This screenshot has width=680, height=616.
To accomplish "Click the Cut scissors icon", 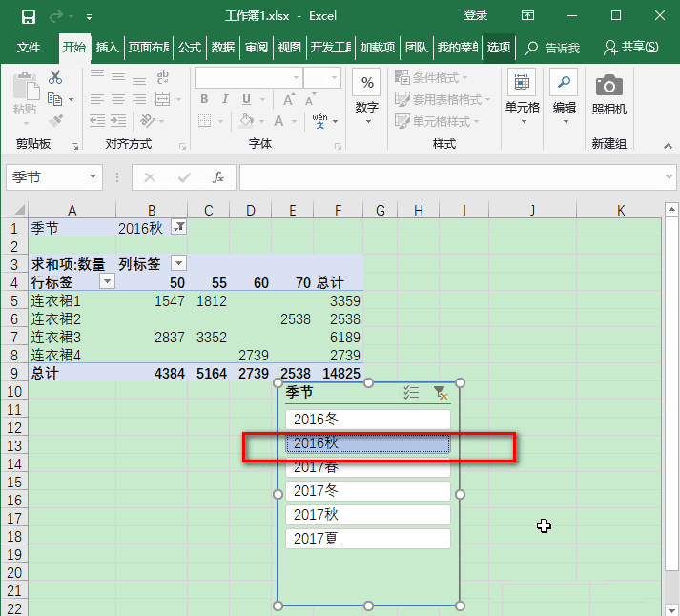I will tap(54, 76).
